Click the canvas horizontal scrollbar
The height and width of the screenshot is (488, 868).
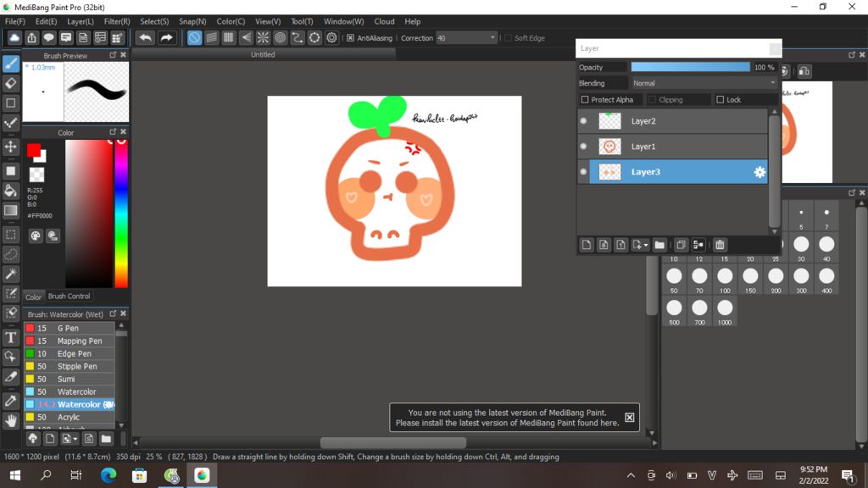393,442
